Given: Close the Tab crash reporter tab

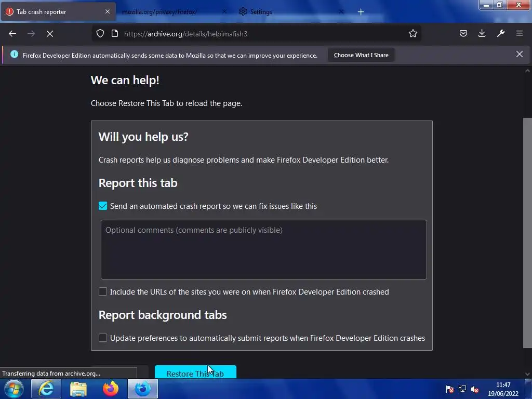Looking at the screenshot, I should (108, 11).
